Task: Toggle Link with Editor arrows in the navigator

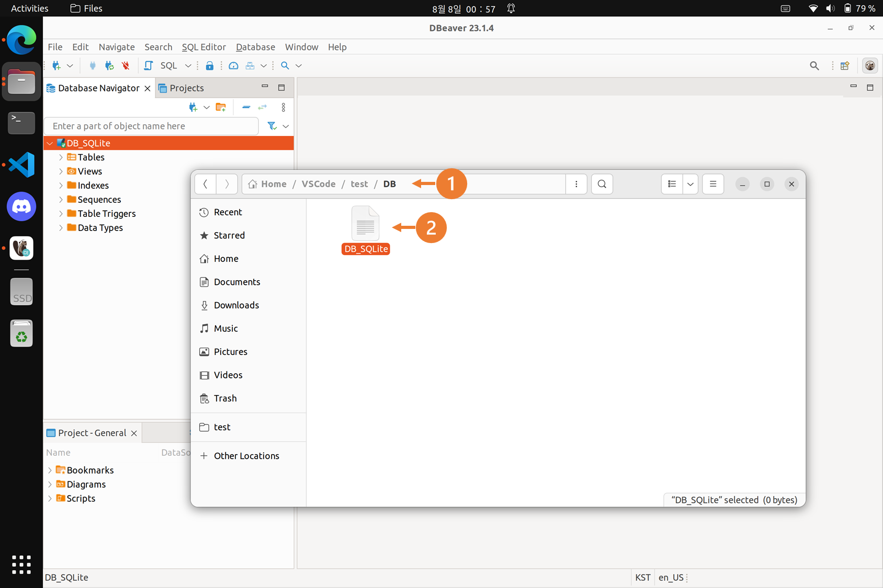Action: (x=262, y=107)
